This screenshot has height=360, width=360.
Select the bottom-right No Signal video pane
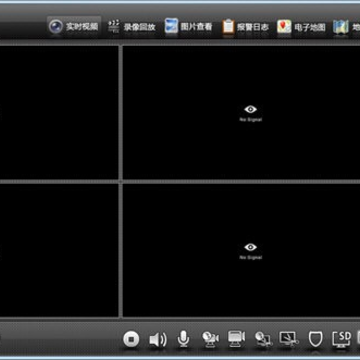tap(242, 250)
